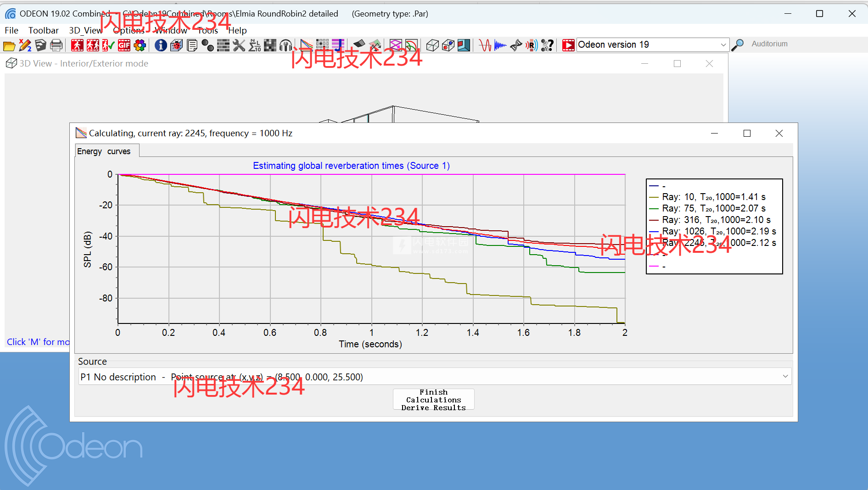868x490 pixels.
Task: Expand the Source point source dropdown
Action: coord(785,377)
